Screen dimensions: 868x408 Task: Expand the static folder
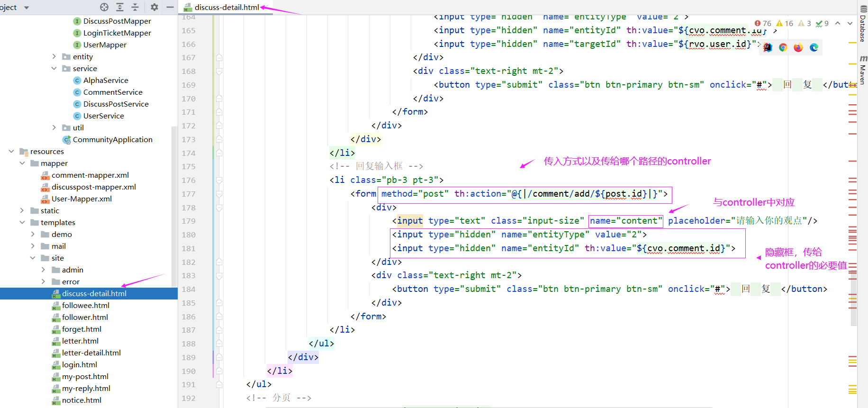[x=22, y=210]
